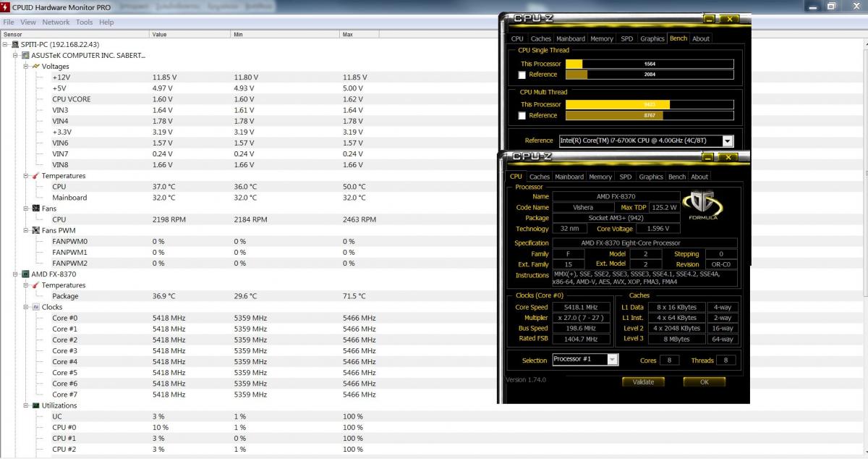The width and height of the screenshot is (868, 459).
Task: Click the single-thread Reference bar showing 2084
Action: pyautogui.click(x=650, y=75)
